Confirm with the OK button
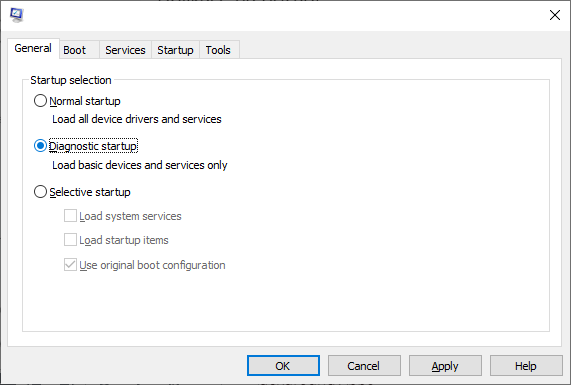The image size is (571, 385). [x=283, y=366]
